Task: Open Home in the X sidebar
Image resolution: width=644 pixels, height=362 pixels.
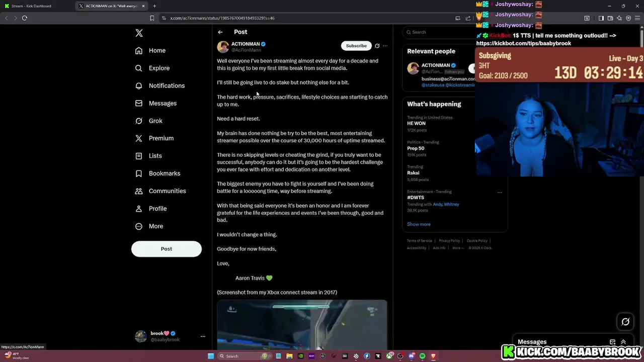Action: tap(150, 50)
